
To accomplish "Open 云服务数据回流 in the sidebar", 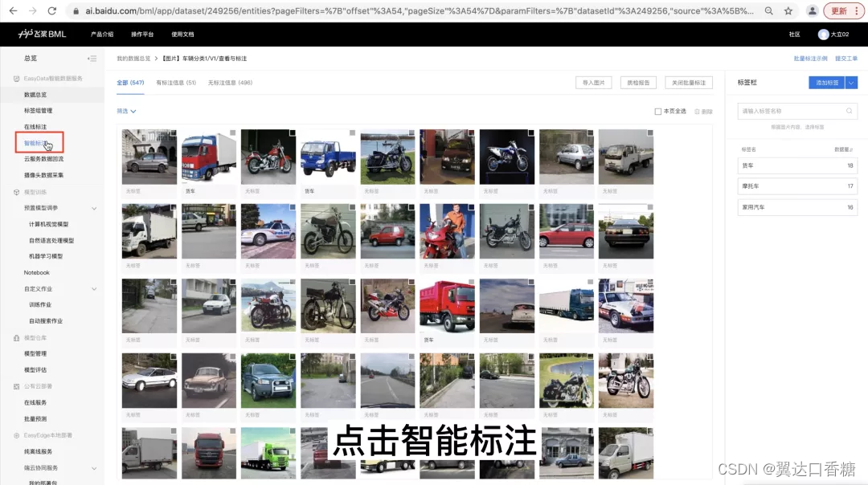I will coord(43,159).
